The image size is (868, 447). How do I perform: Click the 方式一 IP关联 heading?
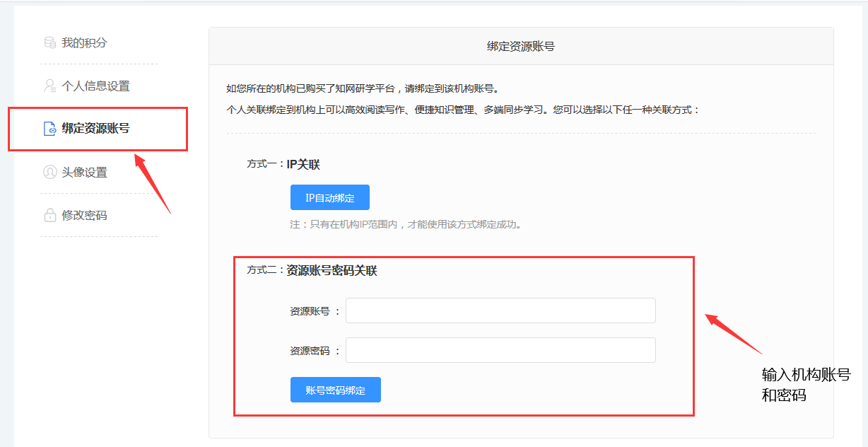(283, 164)
